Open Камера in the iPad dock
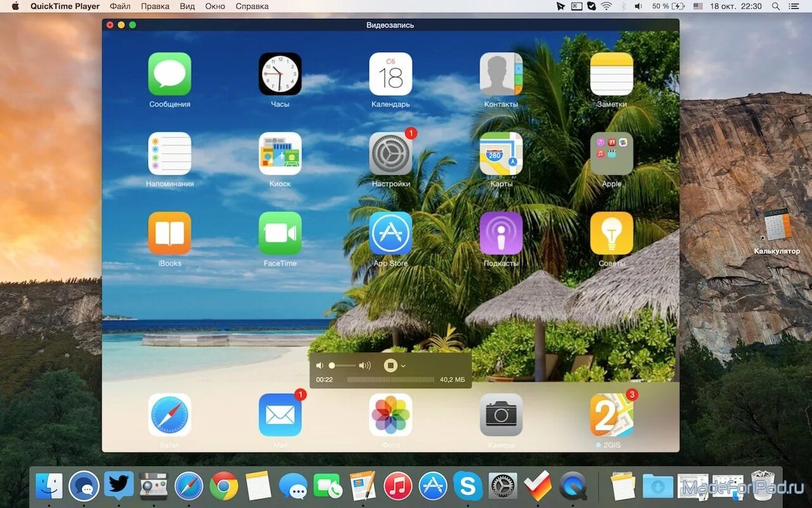Viewport: 812px width, 508px height. pyautogui.click(x=501, y=415)
